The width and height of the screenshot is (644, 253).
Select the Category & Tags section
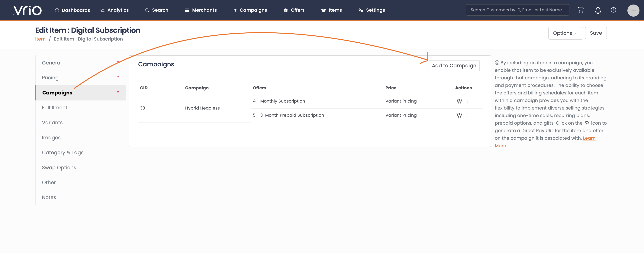(x=81, y=153)
